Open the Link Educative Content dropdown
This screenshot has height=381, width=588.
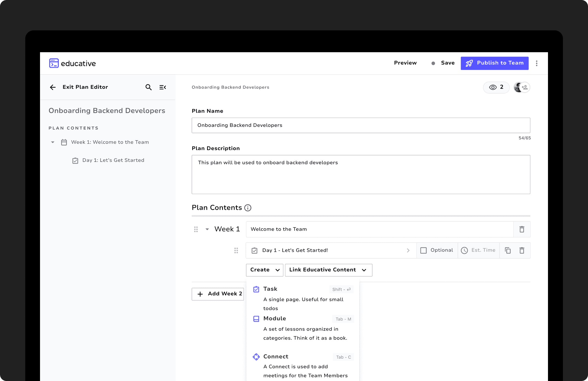coord(328,270)
